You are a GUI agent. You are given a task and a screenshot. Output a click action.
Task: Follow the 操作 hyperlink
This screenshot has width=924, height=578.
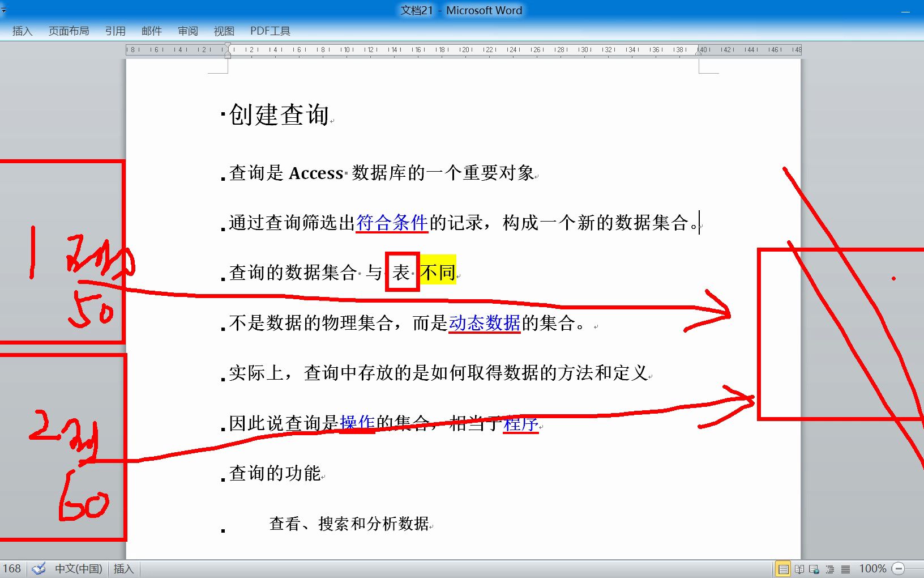(357, 423)
